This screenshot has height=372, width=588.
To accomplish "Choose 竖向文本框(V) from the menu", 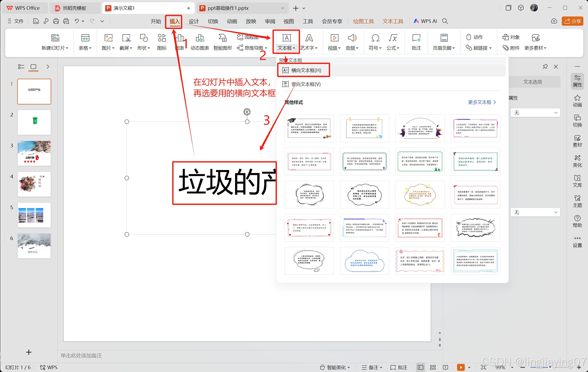I will [306, 84].
